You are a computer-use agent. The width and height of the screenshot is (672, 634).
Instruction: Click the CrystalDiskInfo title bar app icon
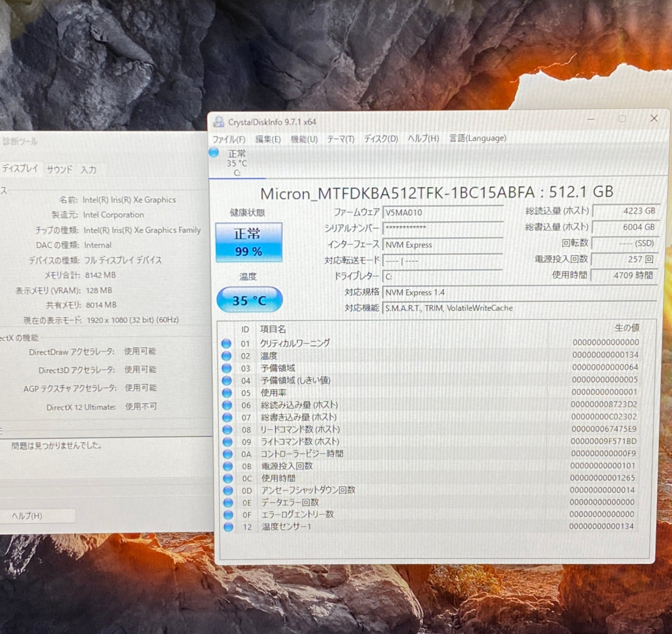click(218, 122)
